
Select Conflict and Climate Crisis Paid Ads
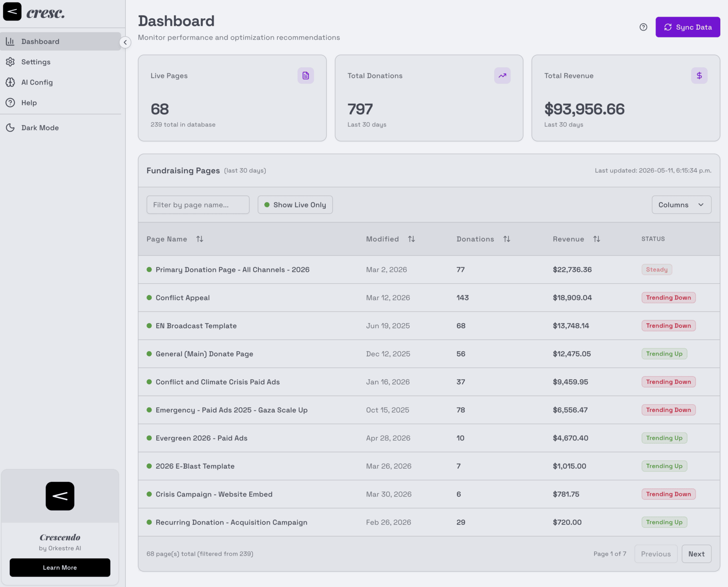pyautogui.click(x=218, y=382)
